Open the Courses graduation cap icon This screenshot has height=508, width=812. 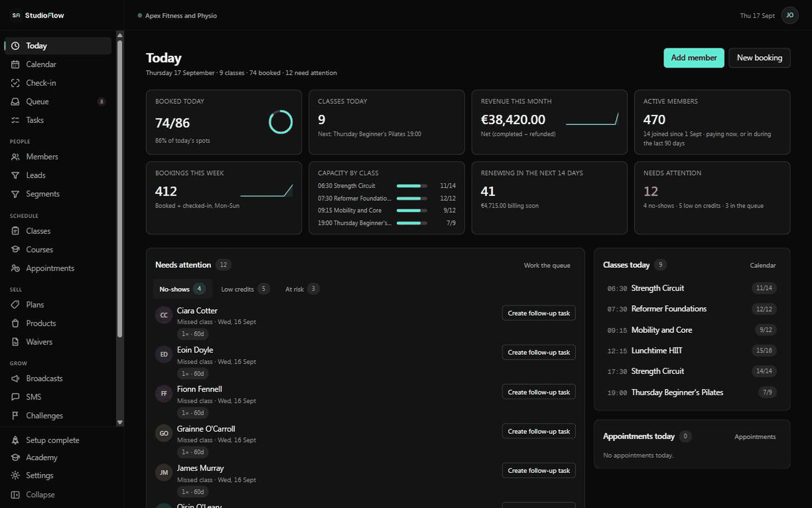[15, 249]
